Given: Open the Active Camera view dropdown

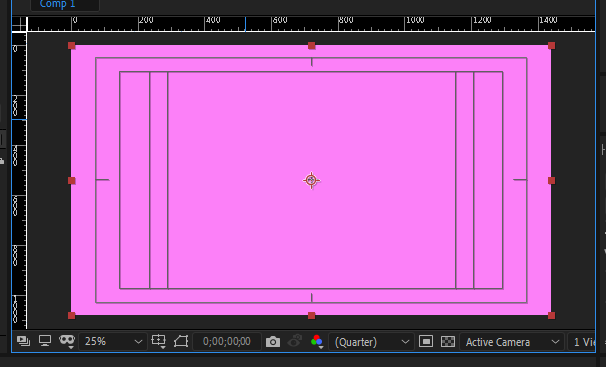Looking at the screenshot, I should (x=512, y=342).
